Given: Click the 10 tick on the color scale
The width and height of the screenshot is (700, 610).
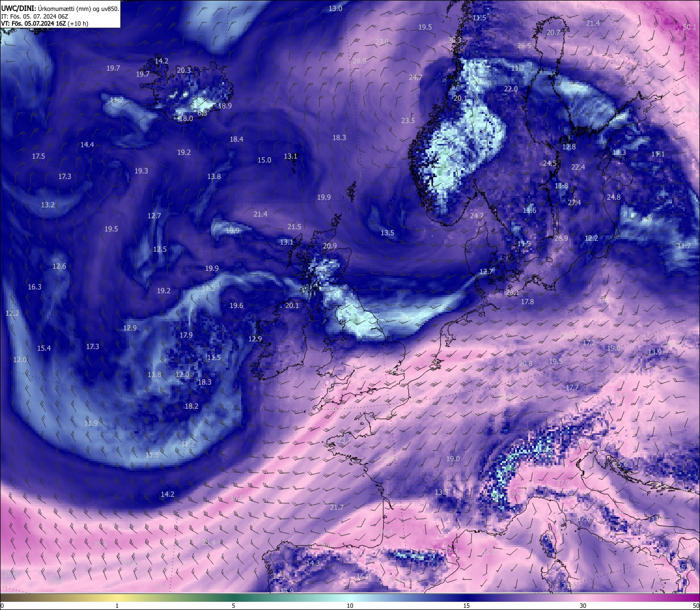Looking at the screenshot, I should 350,606.
